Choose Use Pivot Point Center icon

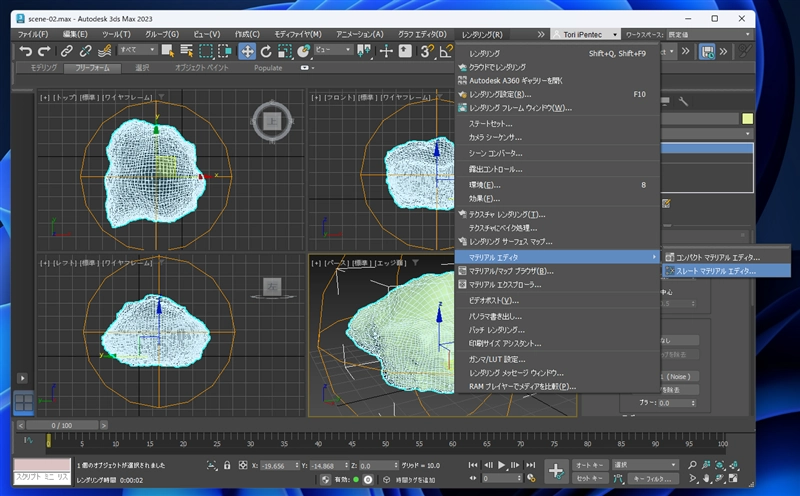point(364,51)
